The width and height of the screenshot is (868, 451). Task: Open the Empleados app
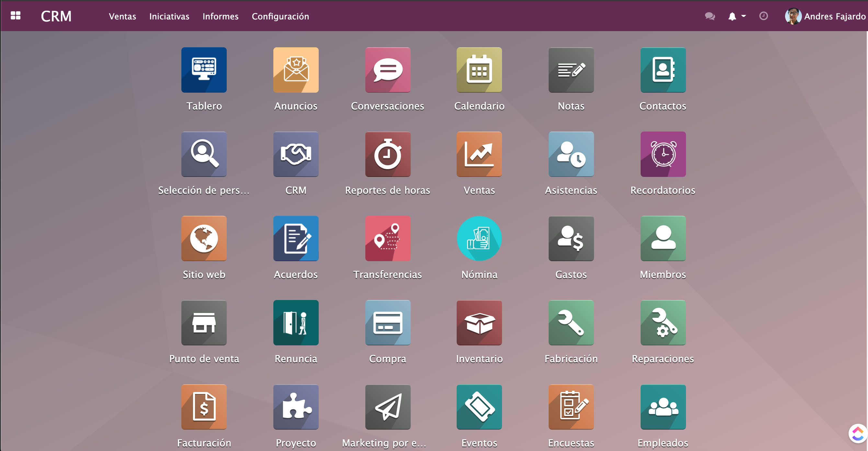(663, 407)
